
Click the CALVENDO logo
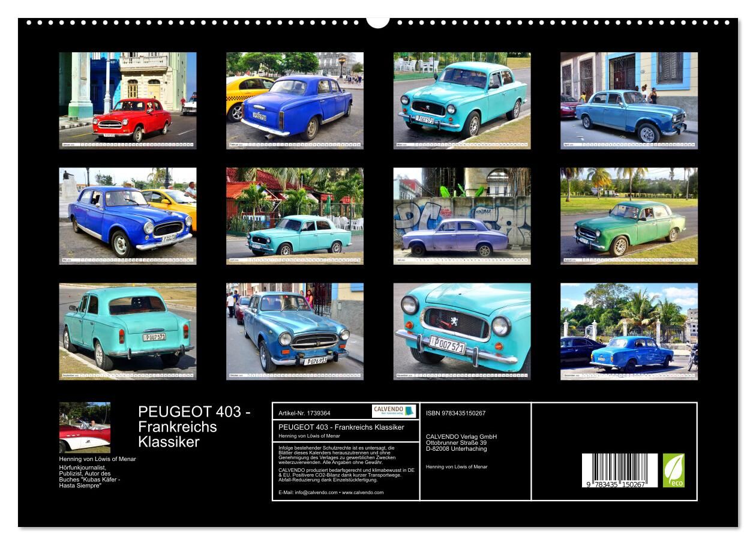pyautogui.click(x=394, y=411)
